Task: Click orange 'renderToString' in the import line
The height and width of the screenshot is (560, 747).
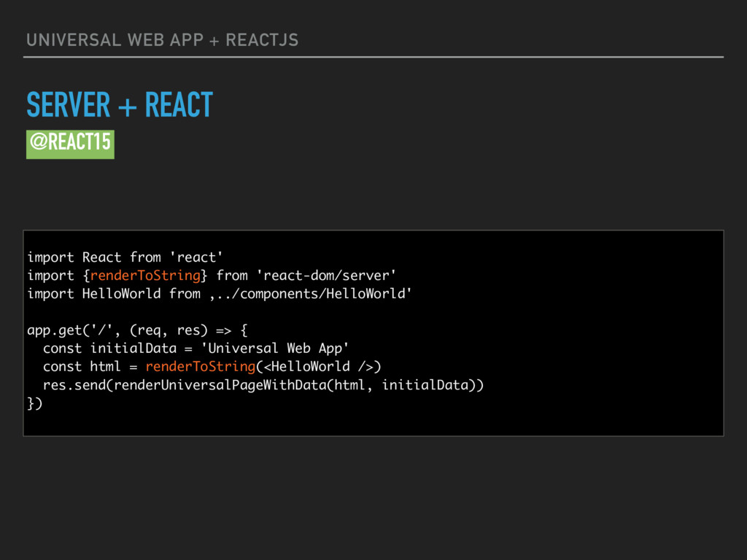Action: tap(145, 276)
